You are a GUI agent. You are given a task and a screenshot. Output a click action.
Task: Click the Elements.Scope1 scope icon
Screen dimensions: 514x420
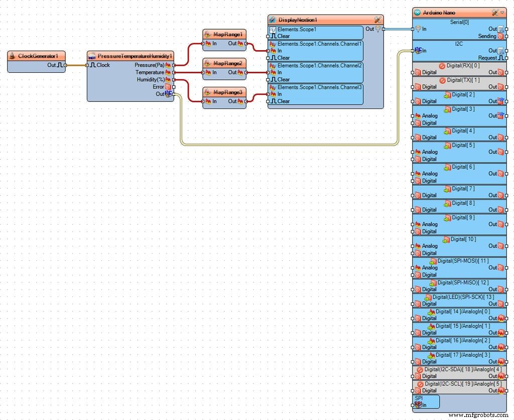point(273,30)
